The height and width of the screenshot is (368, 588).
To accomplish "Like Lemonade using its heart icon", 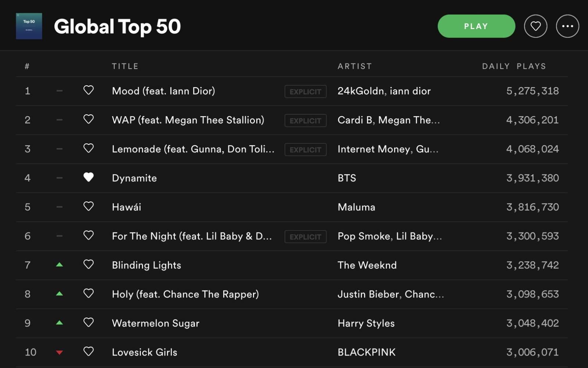I will 89,149.
